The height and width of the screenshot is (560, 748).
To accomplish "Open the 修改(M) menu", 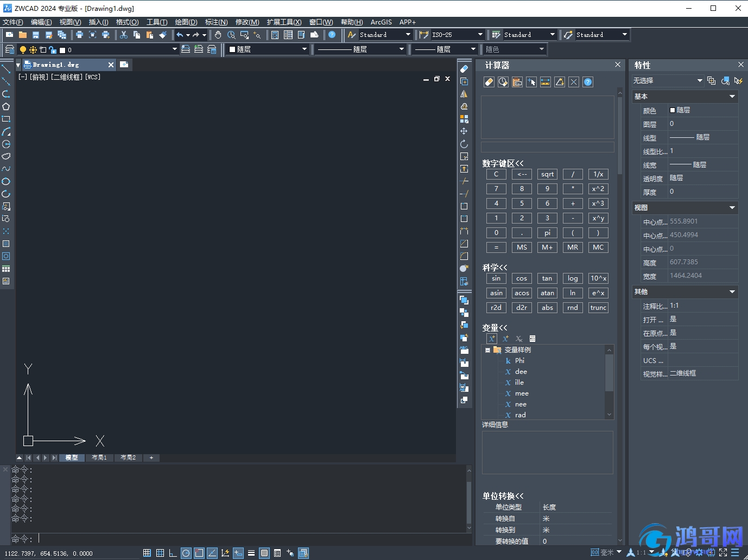I will click(x=248, y=22).
